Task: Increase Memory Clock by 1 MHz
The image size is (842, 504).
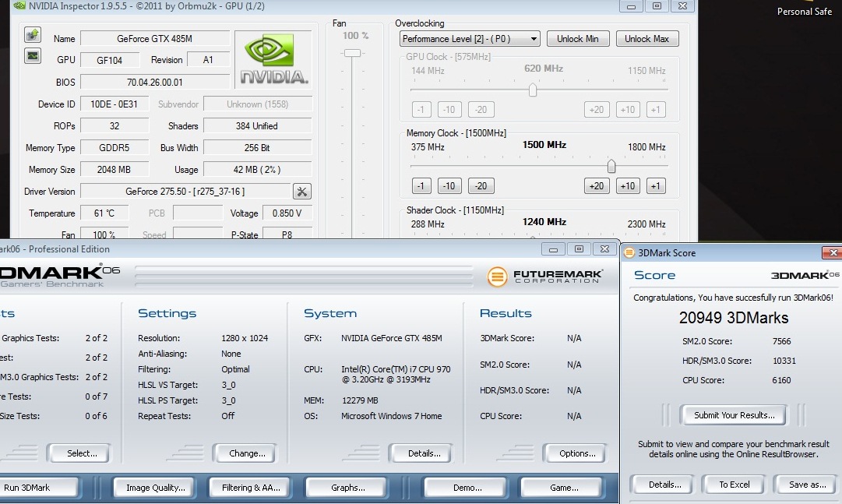Action: click(x=656, y=186)
